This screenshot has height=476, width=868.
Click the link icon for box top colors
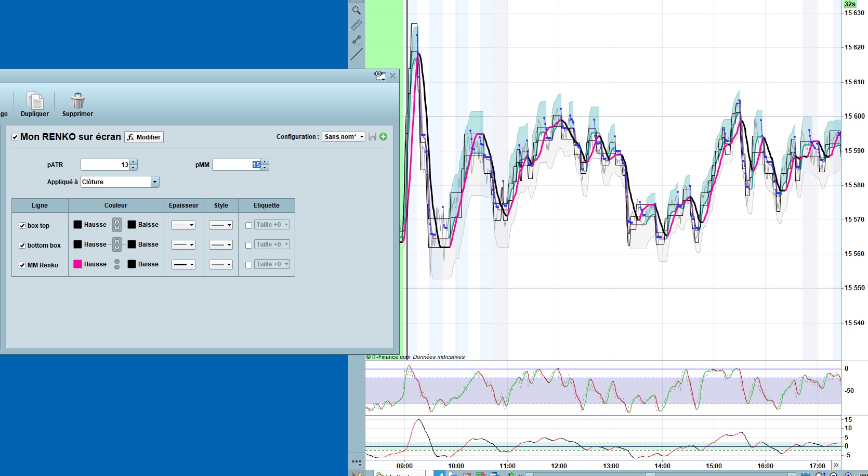117,225
